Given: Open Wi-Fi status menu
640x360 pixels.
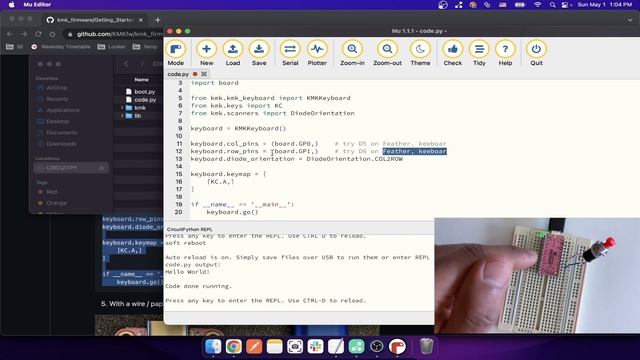Looking at the screenshot, I should coord(538,4).
